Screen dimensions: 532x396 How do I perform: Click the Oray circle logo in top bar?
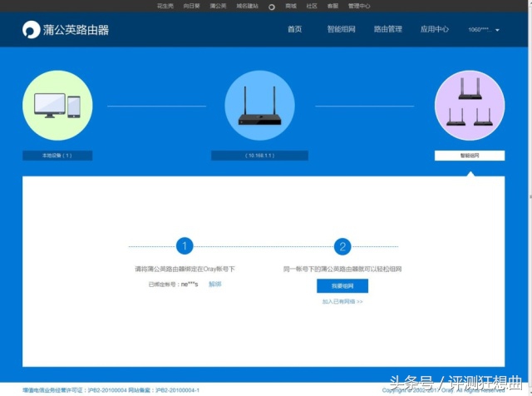click(272, 7)
